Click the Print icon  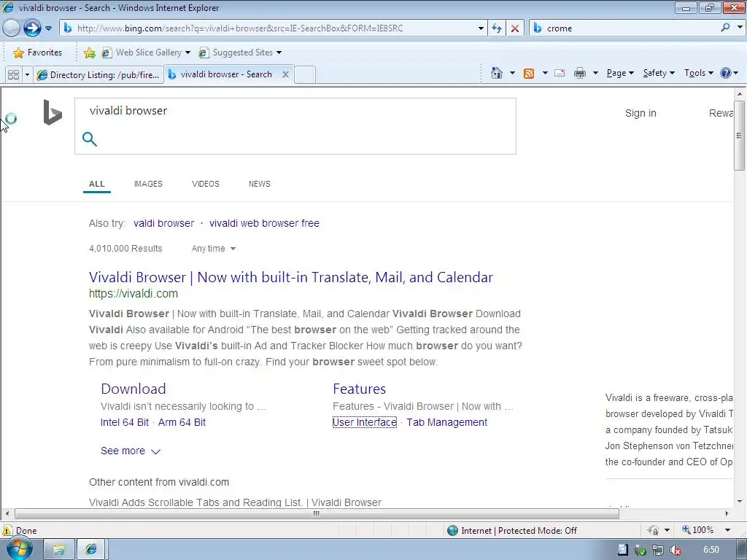click(x=580, y=73)
